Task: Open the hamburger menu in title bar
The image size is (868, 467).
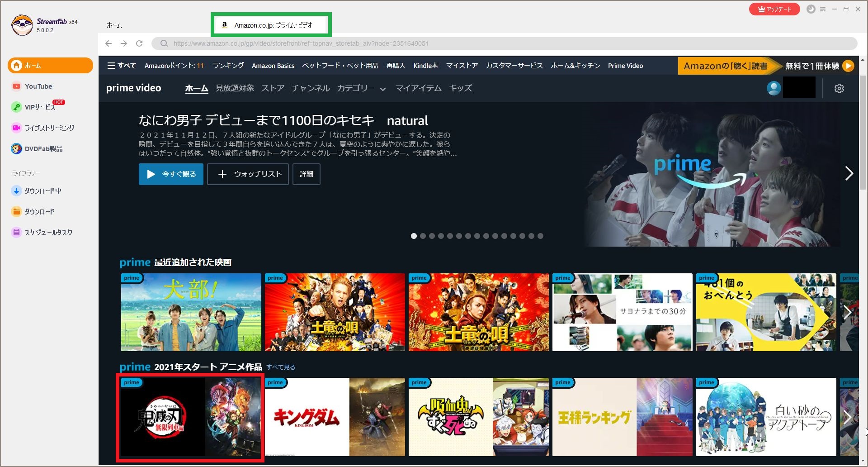Action: pyautogui.click(x=823, y=9)
